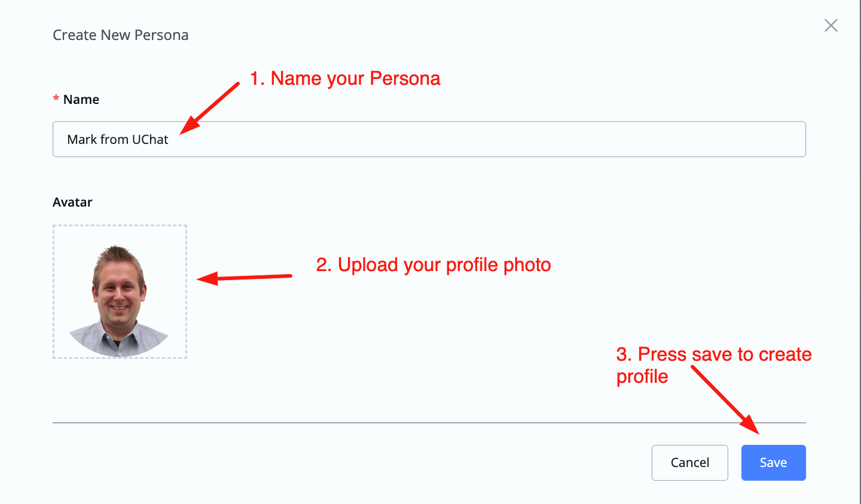Click the "1. Name your Persona" annotation

click(345, 79)
